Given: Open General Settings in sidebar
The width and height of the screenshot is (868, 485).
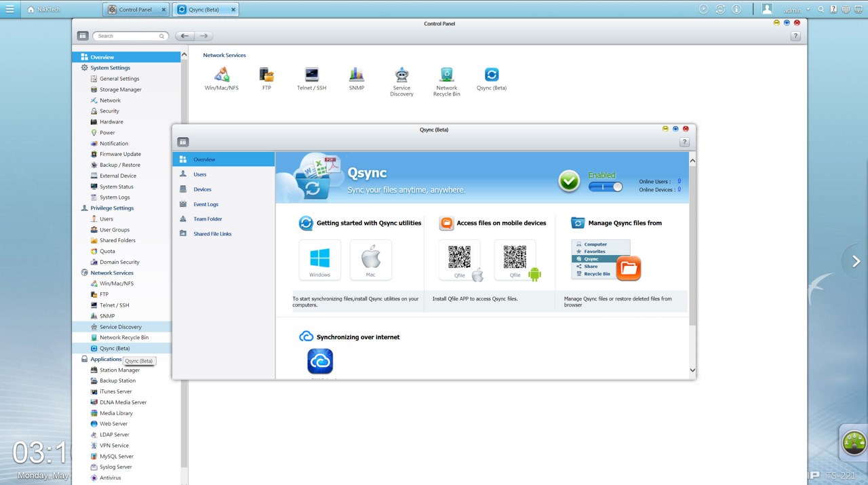Looking at the screenshot, I should (x=119, y=79).
